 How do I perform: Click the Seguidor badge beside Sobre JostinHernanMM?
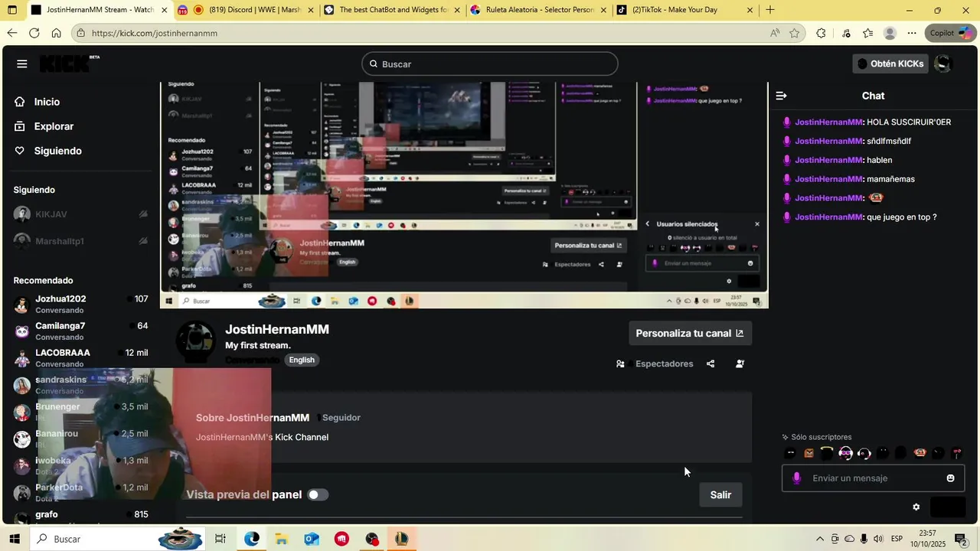(341, 418)
